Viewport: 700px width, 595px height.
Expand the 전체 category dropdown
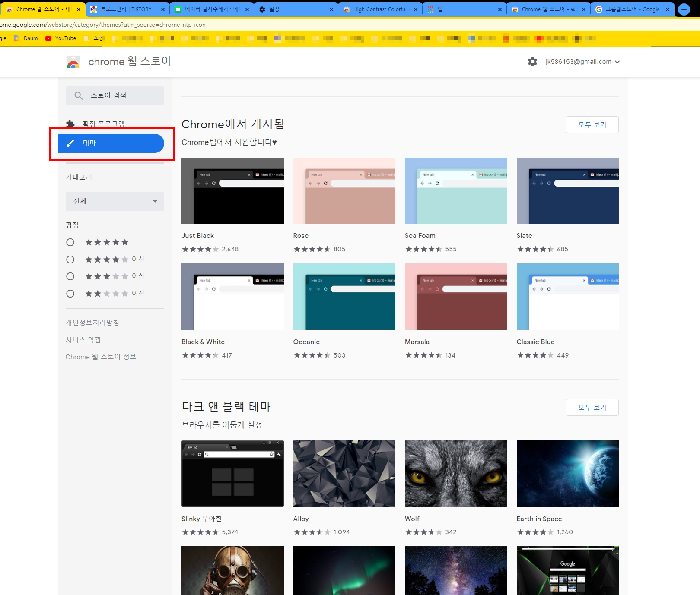tap(115, 202)
